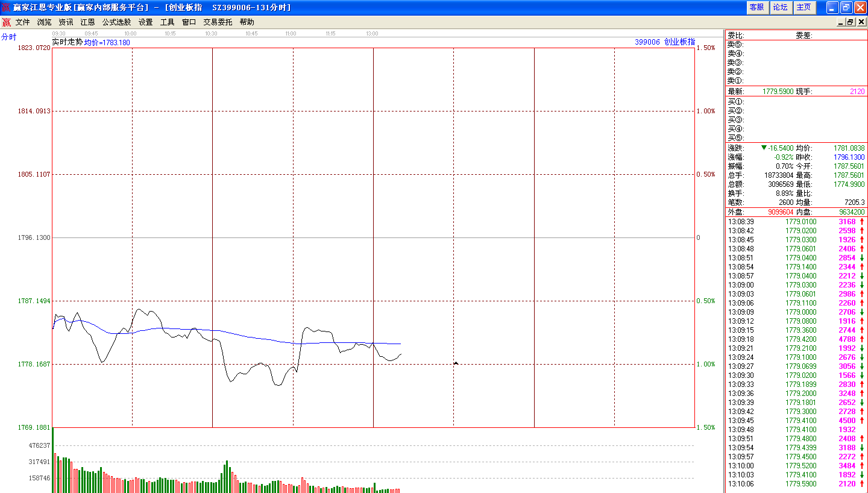Click the 1796.1300 price axis label

pyautogui.click(x=35, y=237)
